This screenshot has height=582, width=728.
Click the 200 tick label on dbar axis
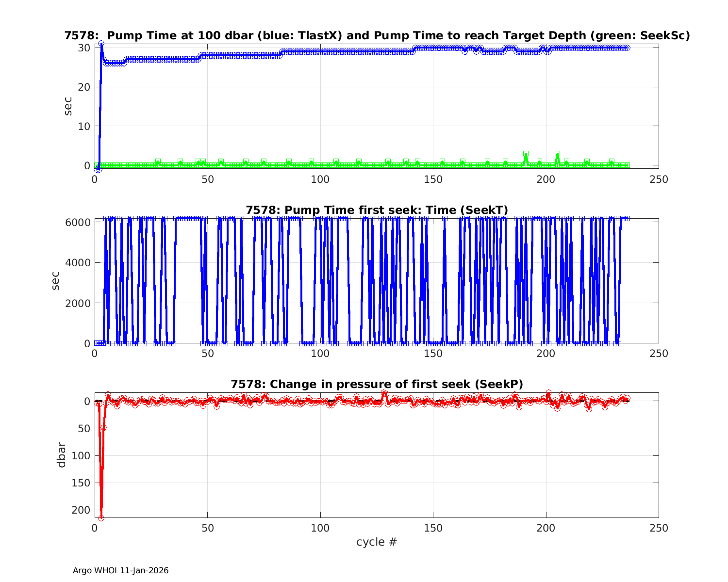[82, 510]
